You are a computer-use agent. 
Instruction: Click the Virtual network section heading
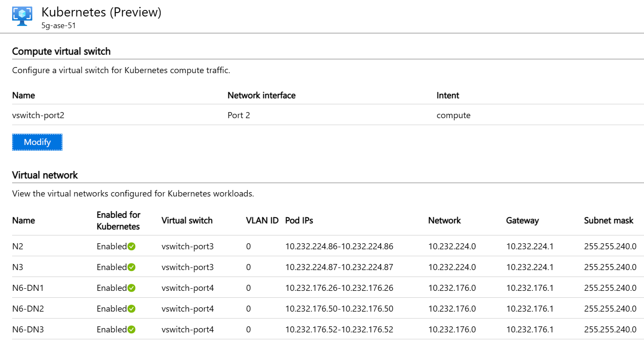(x=45, y=175)
